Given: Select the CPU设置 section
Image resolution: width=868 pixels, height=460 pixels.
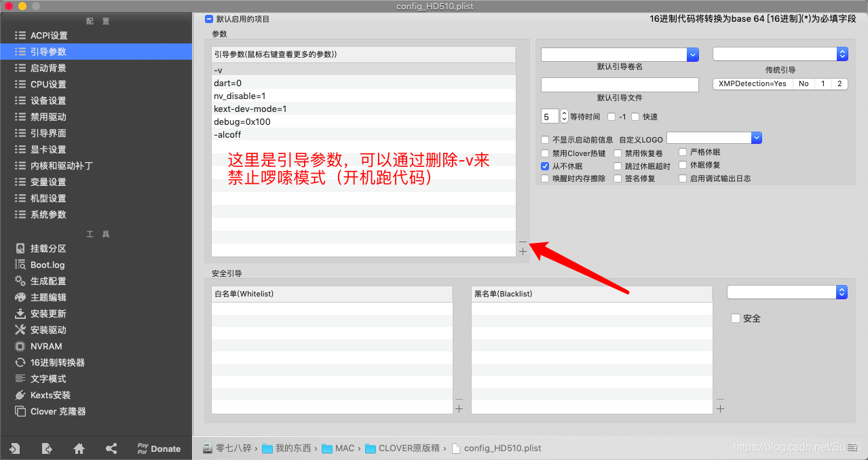Looking at the screenshot, I should coord(96,84).
